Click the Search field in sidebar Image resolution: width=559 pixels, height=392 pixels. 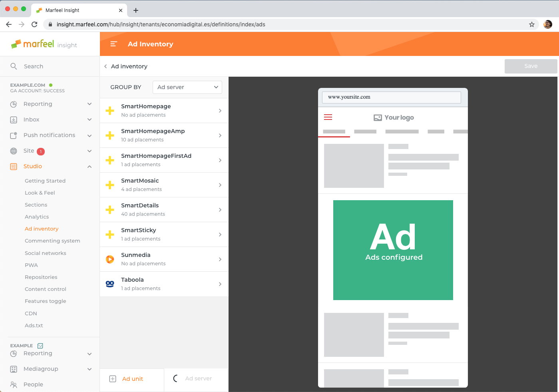tap(50, 66)
